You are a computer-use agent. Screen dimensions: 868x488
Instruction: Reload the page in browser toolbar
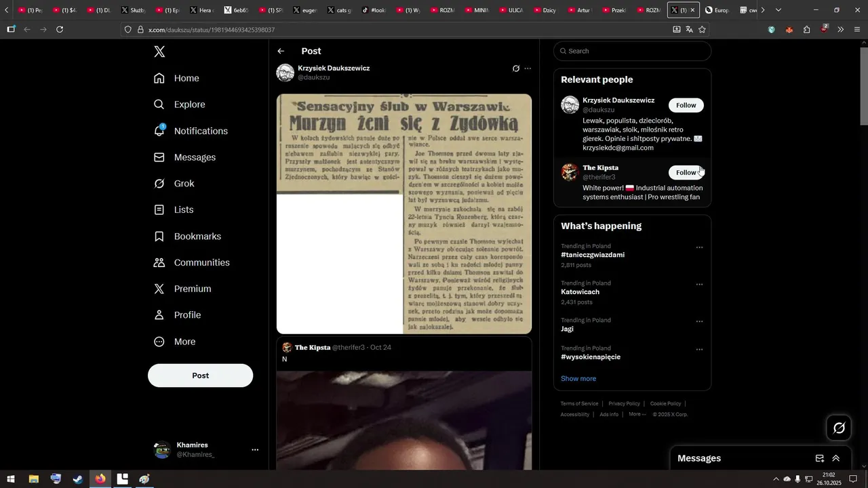click(x=60, y=30)
